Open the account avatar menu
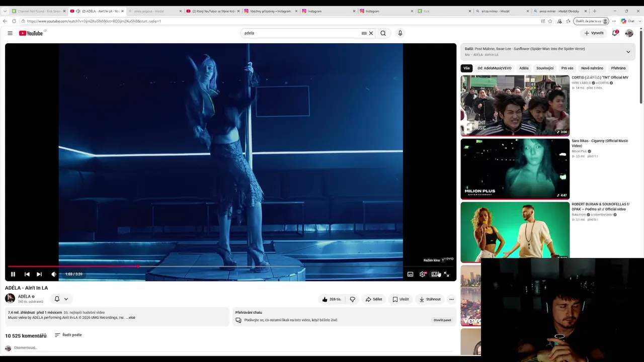 (x=629, y=33)
